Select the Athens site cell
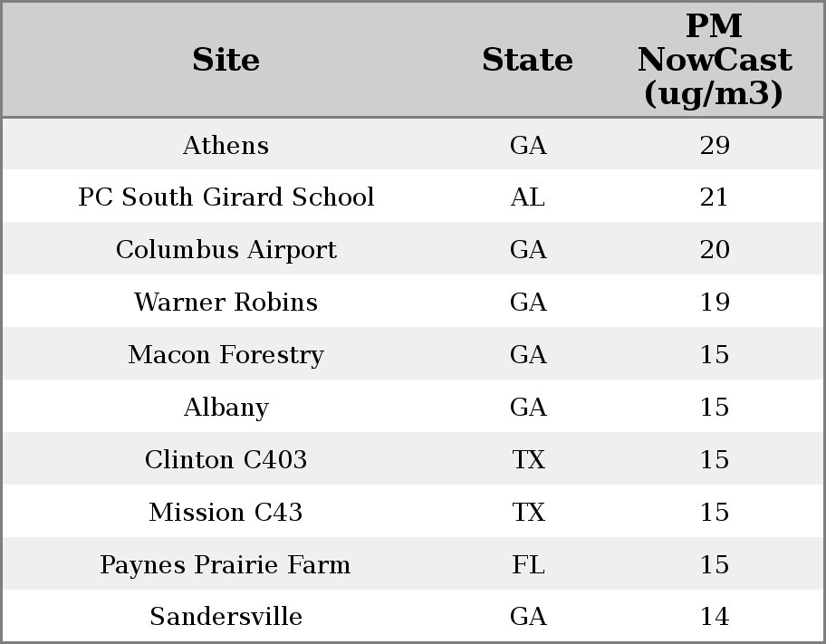The height and width of the screenshot is (644, 826). click(x=226, y=145)
